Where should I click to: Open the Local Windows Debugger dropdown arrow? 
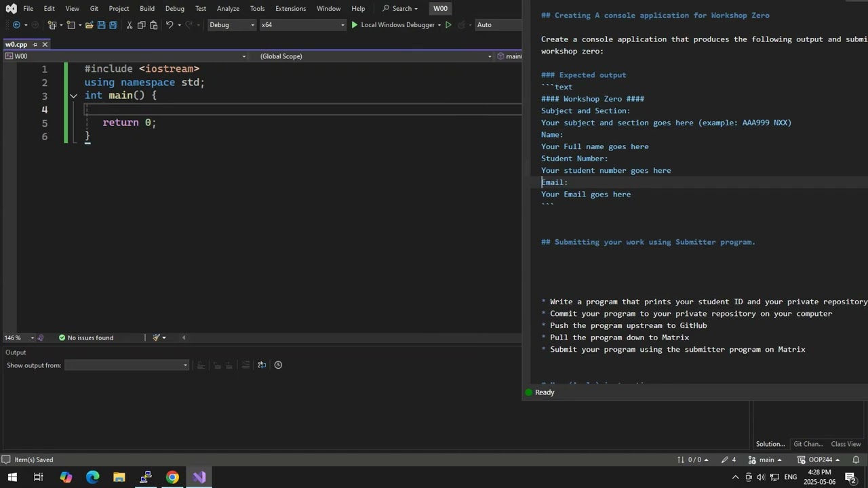click(x=439, y=25)
